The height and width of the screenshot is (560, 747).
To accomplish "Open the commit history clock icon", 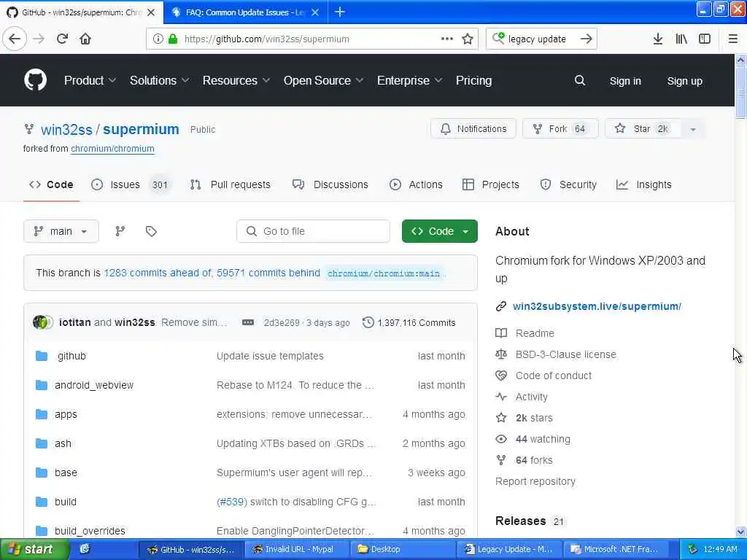I will pos(368,322).
